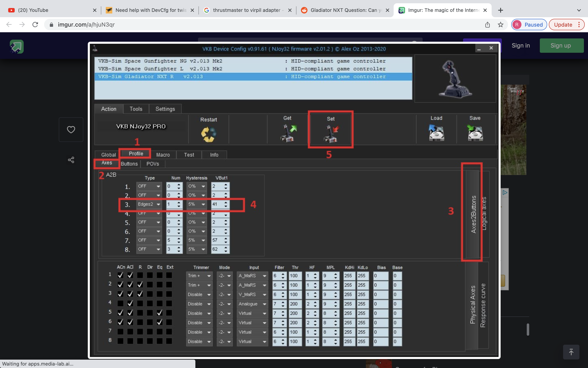Click the Sign up button

pos(561,46)
